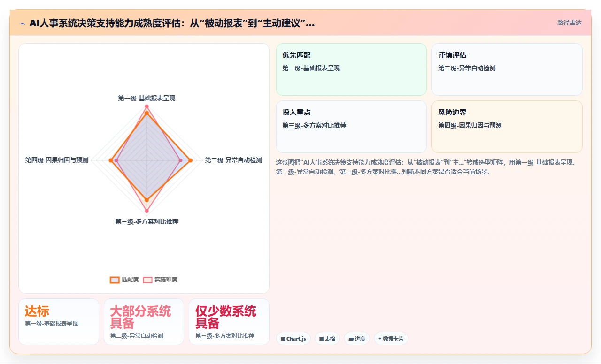The height and width of the screenshot is (364, 601).
Task: Click 第一级-基础报表呈现 in 优先匹配 card
Action: pyautogui.click(x=311, y=68)
